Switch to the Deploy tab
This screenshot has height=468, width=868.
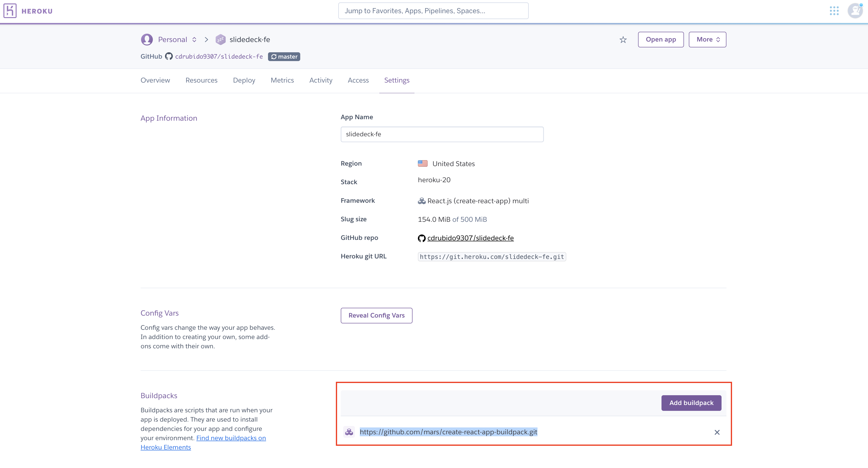tap(244, 80)
